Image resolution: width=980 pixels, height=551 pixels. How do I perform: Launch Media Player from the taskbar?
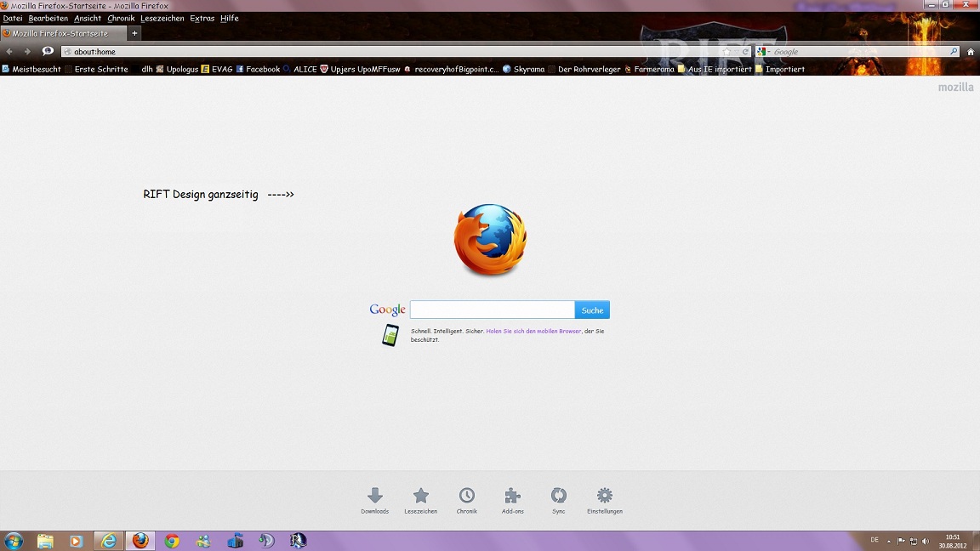click(x=77, y=541)
